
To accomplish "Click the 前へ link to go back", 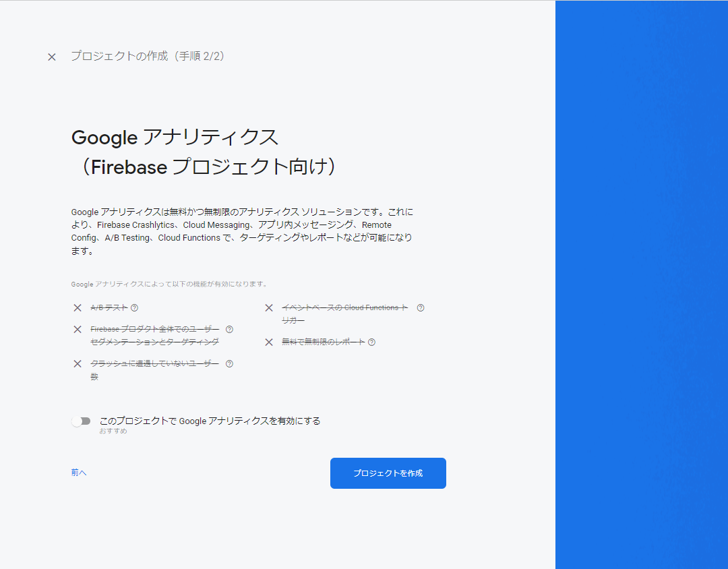I will 79,473.
